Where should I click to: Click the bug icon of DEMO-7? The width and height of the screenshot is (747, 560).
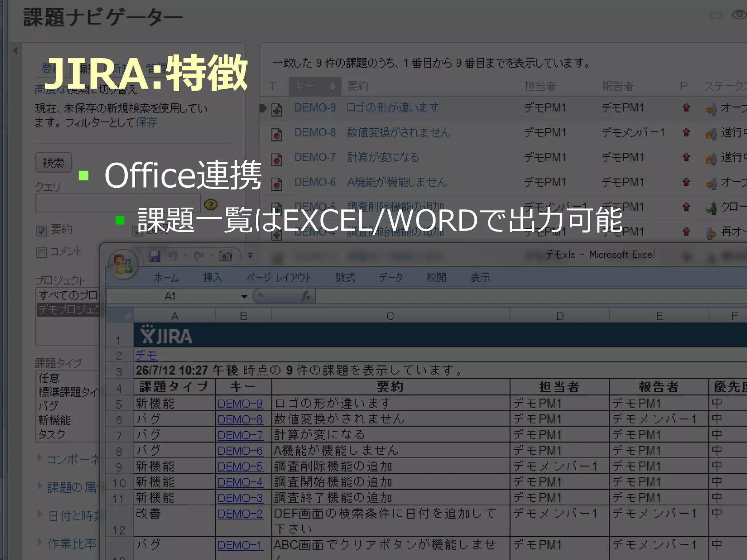point(277,159)
